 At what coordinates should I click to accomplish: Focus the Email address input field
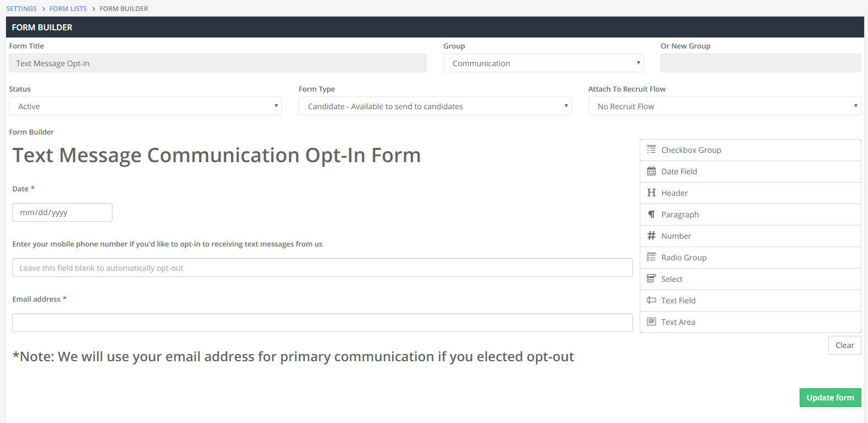click(x=322, y=323)
